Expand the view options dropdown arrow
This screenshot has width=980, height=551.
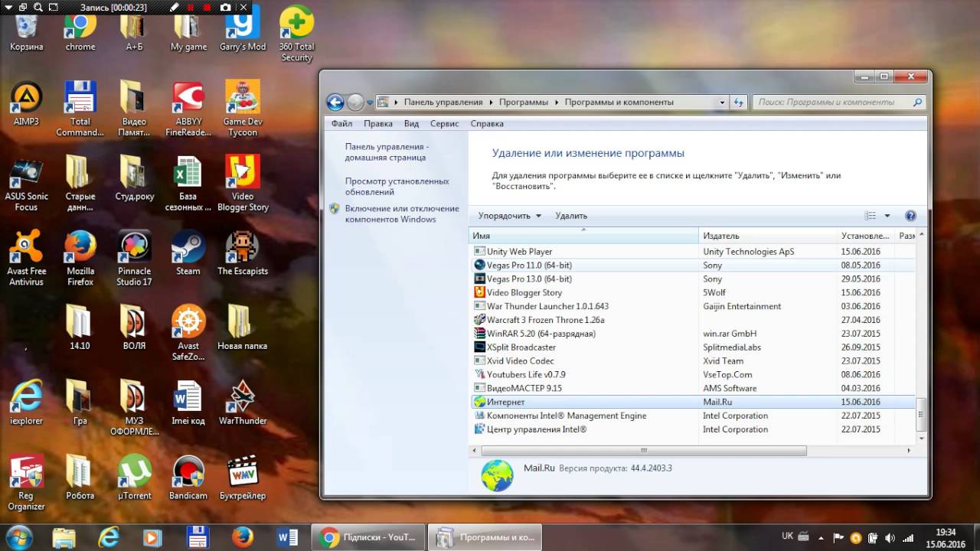coord(887,216)
